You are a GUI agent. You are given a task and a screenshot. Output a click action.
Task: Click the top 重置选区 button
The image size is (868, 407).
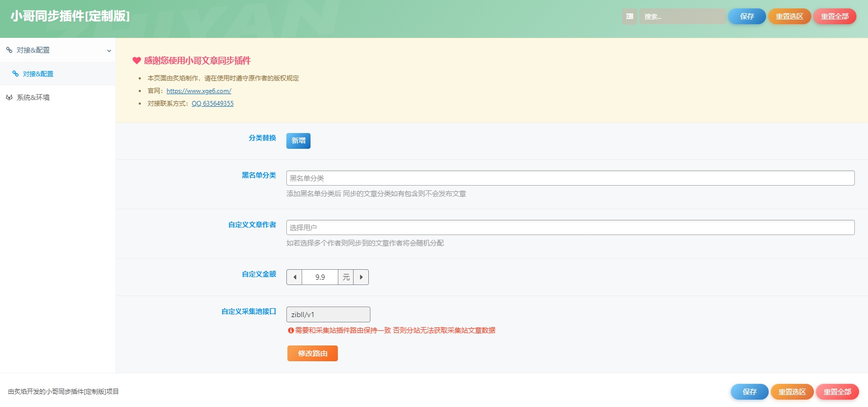click(x=789, y=16)
